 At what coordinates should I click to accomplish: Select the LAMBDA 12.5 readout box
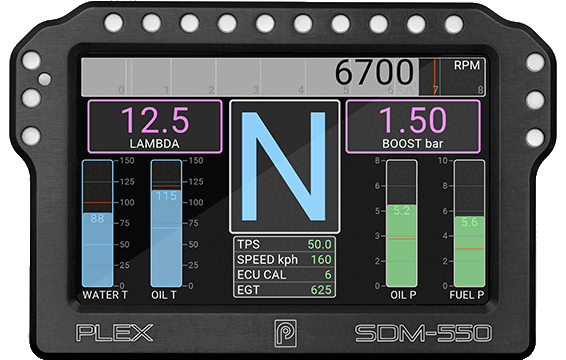click(155, 127)
